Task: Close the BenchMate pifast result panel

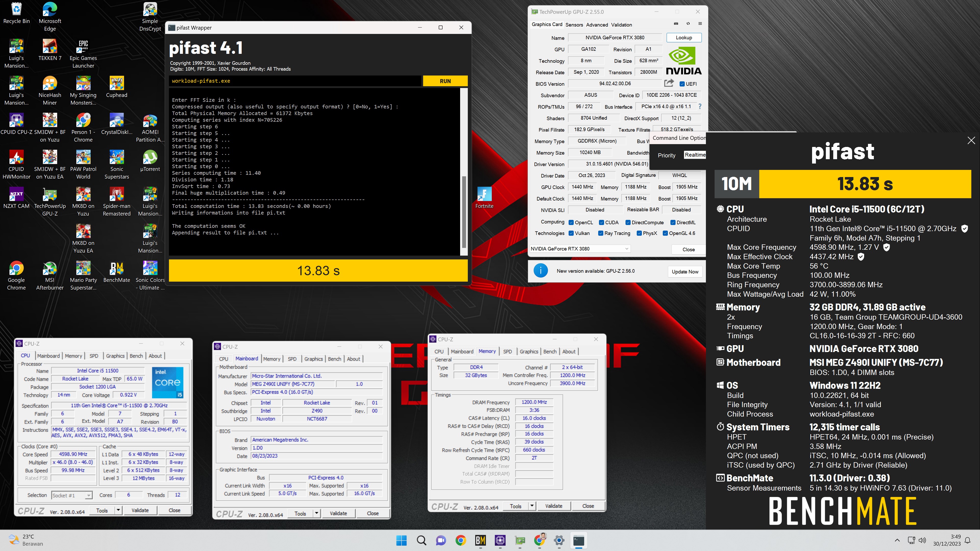Action: coord(971,141)
